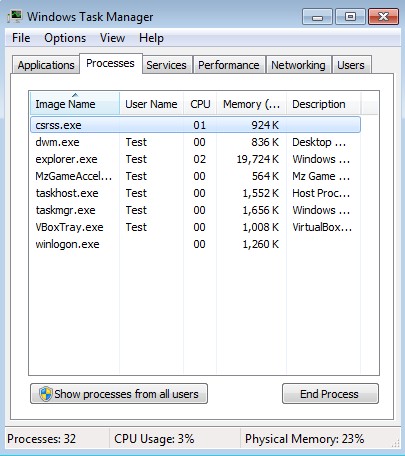Viewport: 405px width, 456px height.
Task: Click the CPU Usage: 3% status entry
Action: (x=154, y=439)
